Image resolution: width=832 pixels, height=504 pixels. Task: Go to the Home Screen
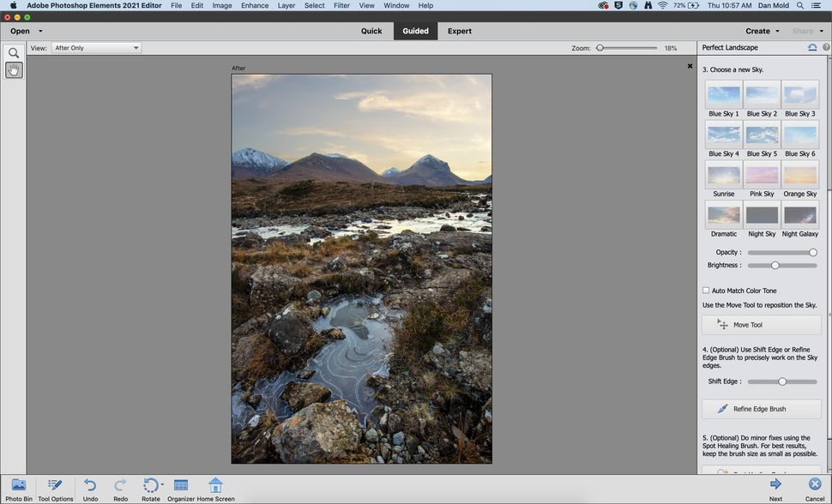pyautogui.click(x=215, y=484)
